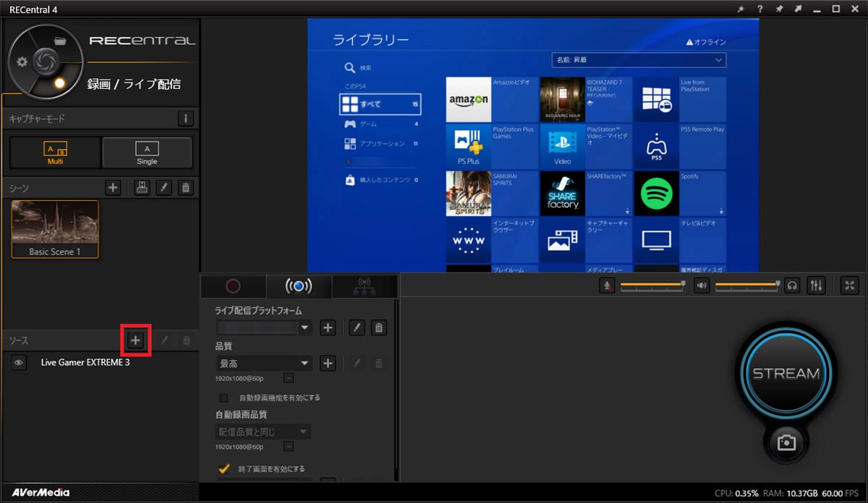This screenshot has width=868, height=503.
Task: Adjust the speaker volume slider
Action: (747, 285)
